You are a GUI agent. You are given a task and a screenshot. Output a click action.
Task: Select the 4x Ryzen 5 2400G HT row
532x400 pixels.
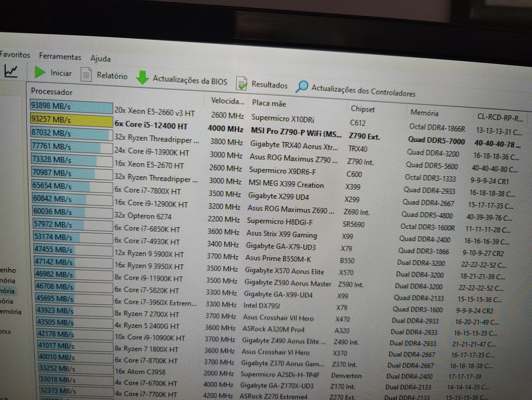pyautogui.click(x=147, y=326)
